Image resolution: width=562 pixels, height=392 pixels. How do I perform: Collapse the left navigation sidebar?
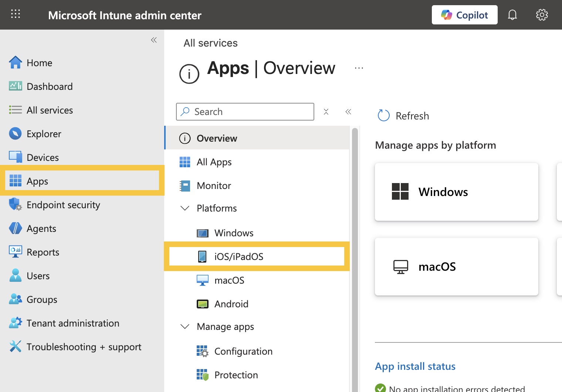(x=154, y=40)
